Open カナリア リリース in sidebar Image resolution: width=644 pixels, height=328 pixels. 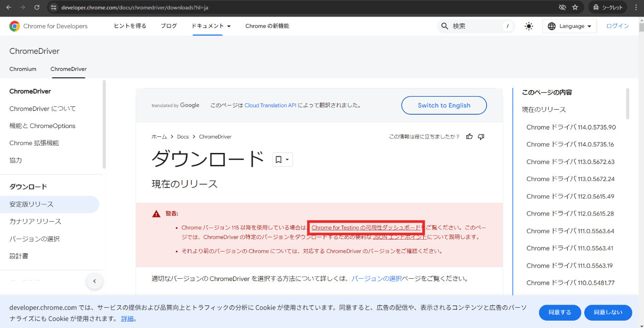point(35,222)
